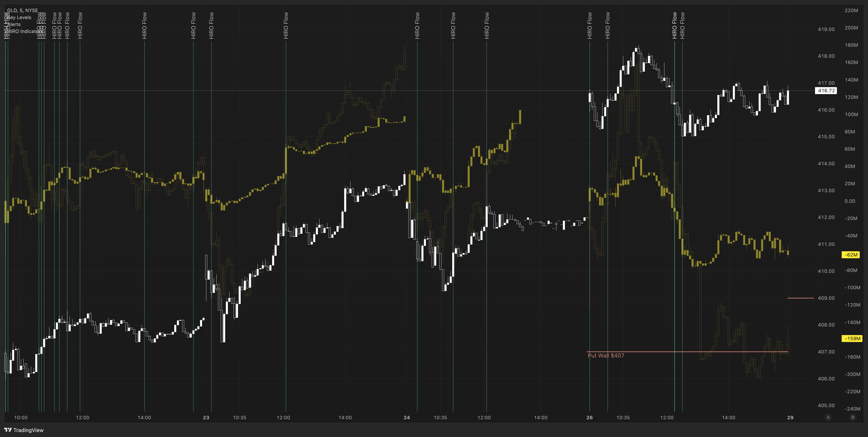
Task: Click the short red 409.00 level line
Action: pos(800,298)
